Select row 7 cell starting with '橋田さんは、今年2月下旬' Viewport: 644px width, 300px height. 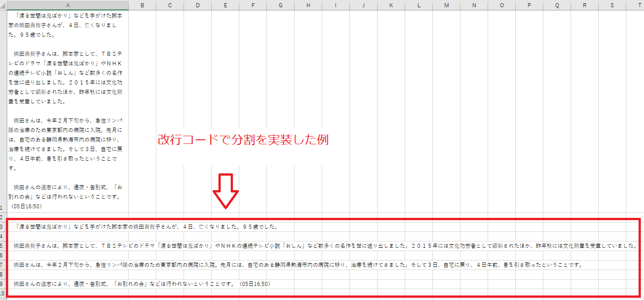[68, 265]
